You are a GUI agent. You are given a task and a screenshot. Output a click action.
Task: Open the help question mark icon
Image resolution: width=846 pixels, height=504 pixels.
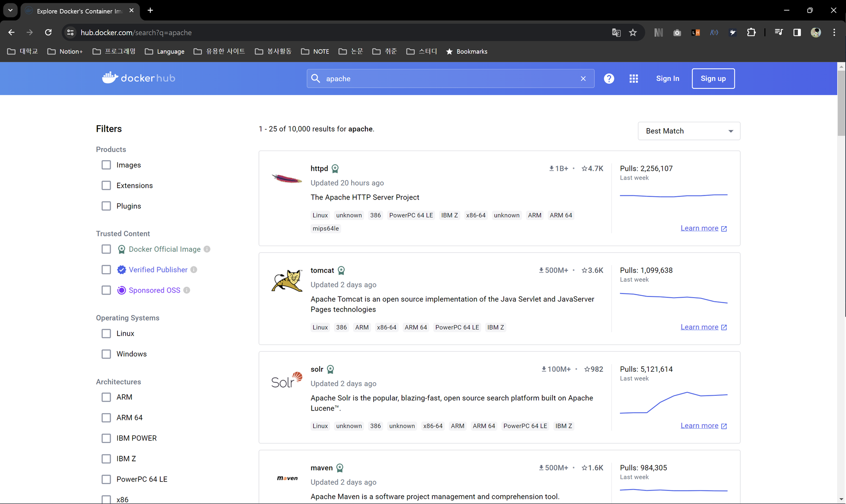609,79
